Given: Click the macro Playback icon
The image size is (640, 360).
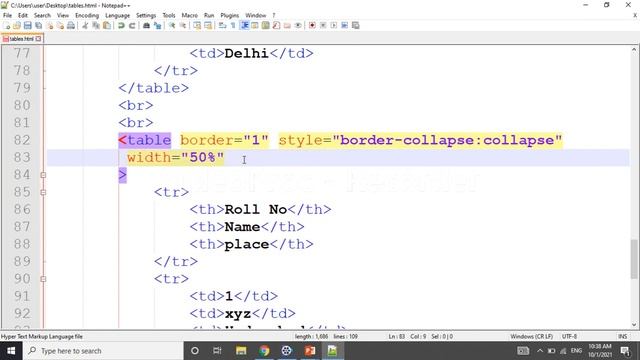Looking at the screenshot, I should pos(334,26).
